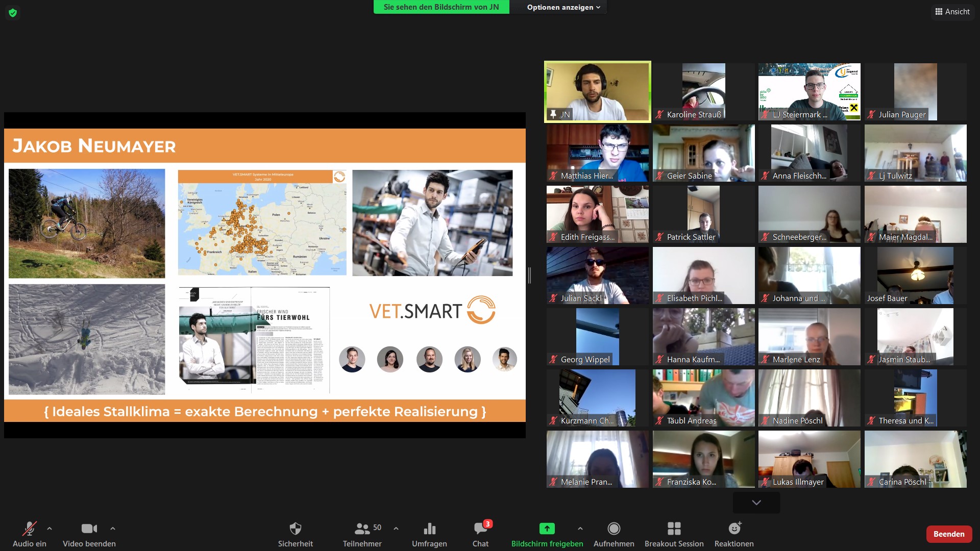
Task: Open Breakout Session grid icon
Action: click(674, 529)
